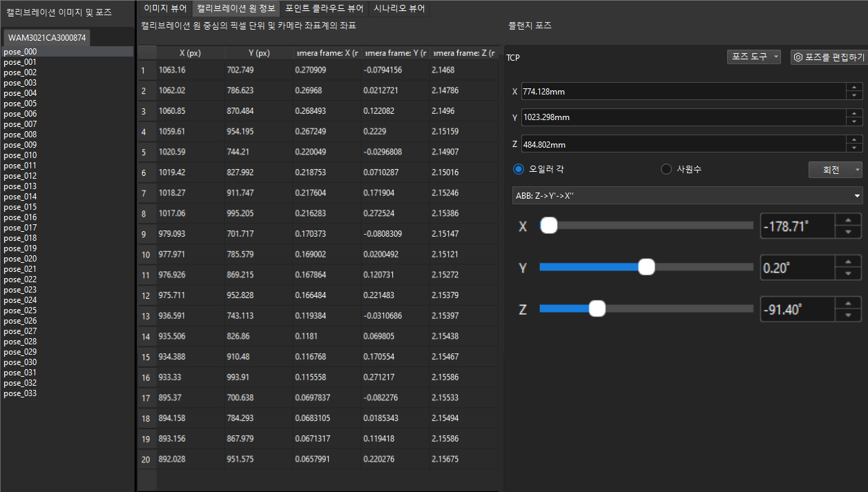Select pose_030 in the pose list
Image resolution: width=868 pixels, height=492 pixels.
[67, 362]
